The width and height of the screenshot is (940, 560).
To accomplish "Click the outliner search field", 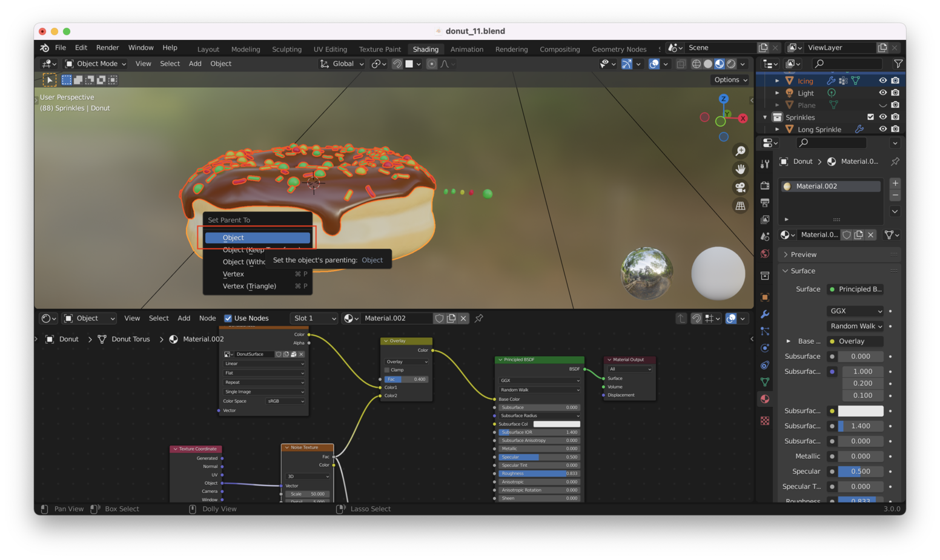I will [848, 64].
